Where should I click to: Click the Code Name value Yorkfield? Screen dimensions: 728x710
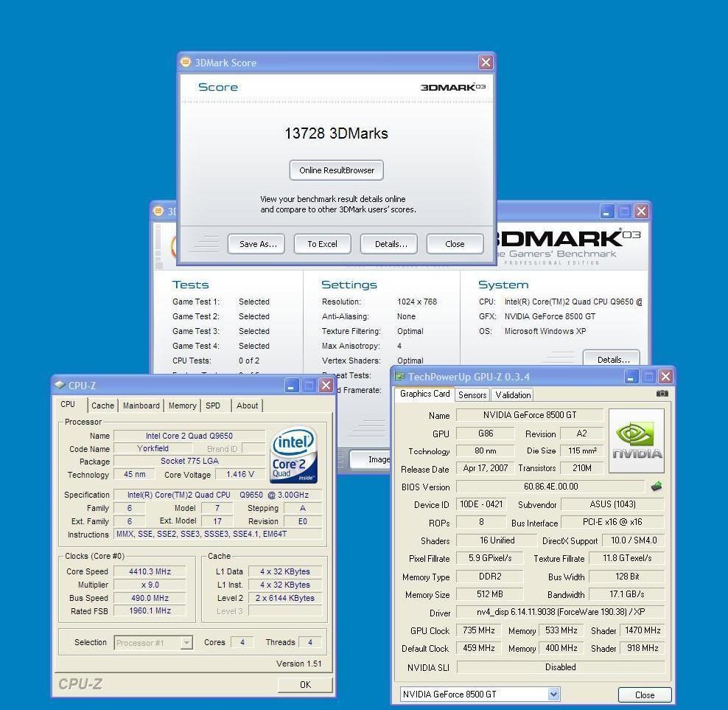(153, 448)
